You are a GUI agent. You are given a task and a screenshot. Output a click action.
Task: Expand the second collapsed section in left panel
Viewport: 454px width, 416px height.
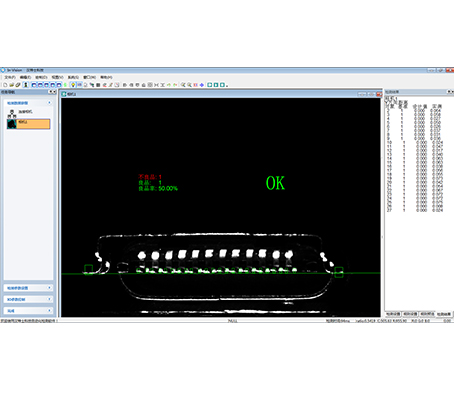[49, 287]
